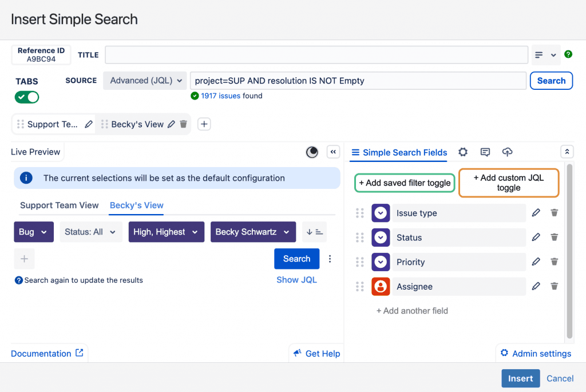Click the sort order icon next to Becky Schwartz

pyautogui.click(x=314, y=232)
